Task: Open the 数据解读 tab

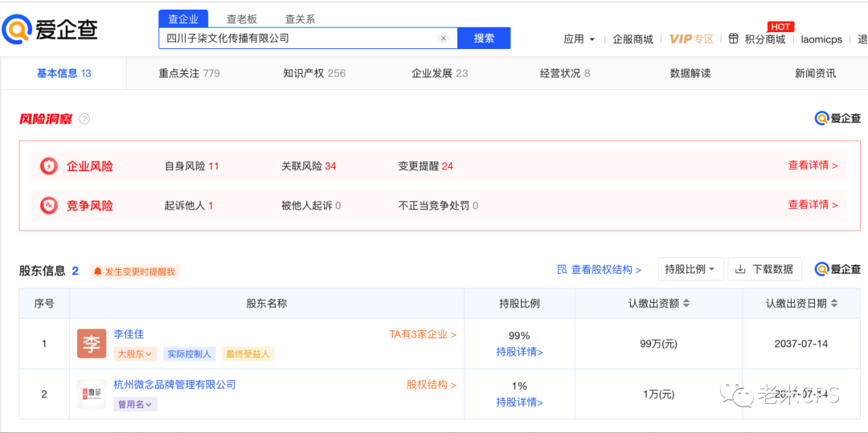Action: tap(690, 73)
